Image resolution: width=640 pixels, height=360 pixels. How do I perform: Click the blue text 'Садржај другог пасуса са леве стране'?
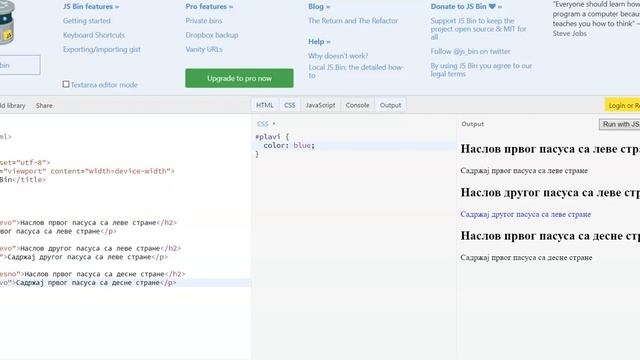tap(526, 214)
